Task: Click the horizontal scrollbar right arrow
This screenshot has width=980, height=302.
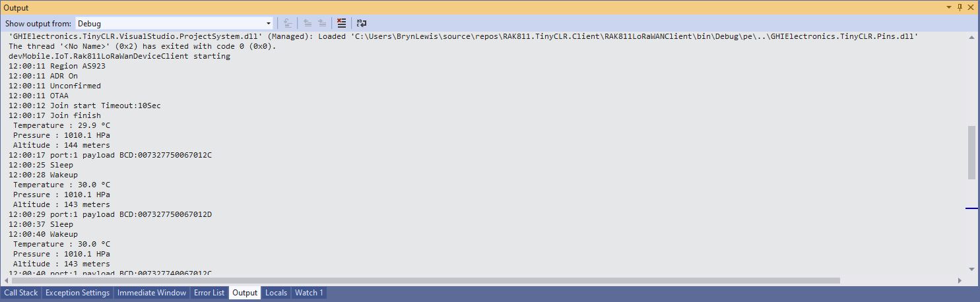Action: (960, 280)
